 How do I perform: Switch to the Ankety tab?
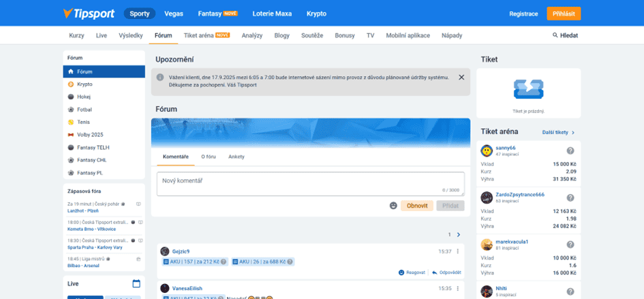tap(236, 157)
